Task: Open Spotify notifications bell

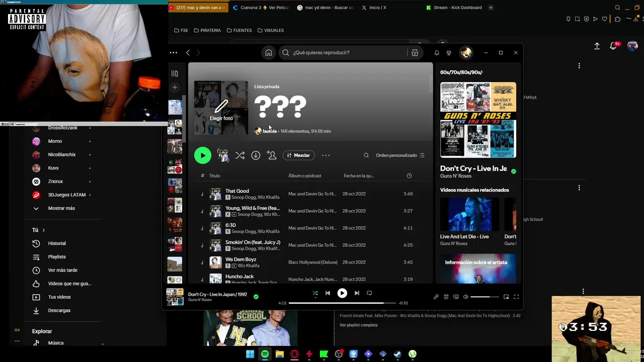Action: pos(437,52)
